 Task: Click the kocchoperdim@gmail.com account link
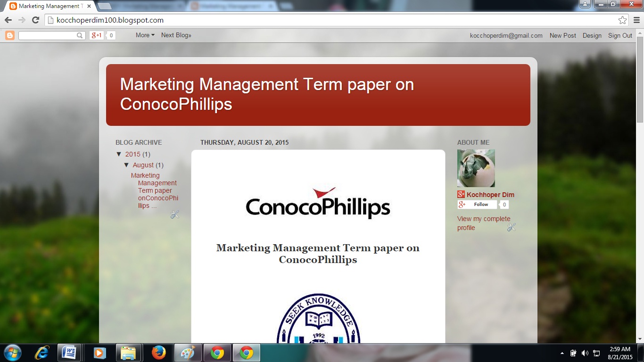click(x=506, y=35)
